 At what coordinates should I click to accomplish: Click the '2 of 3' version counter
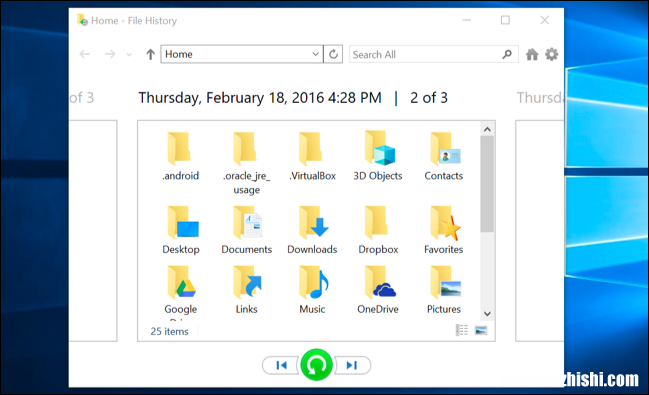point(429,98)
